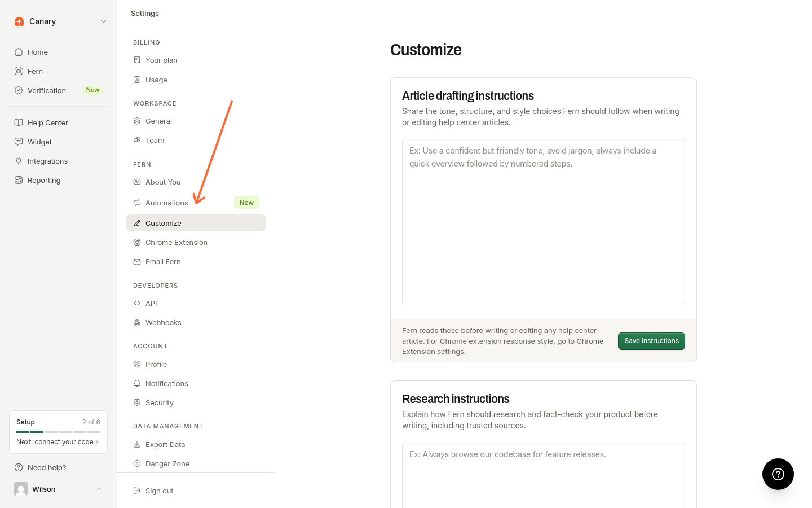Expand the Canary workspace switcher chevron

click(x=104, y=21)
